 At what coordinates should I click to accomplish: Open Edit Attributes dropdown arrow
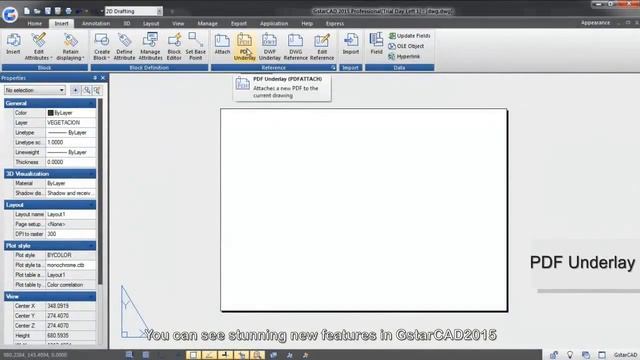coord(51,58)
